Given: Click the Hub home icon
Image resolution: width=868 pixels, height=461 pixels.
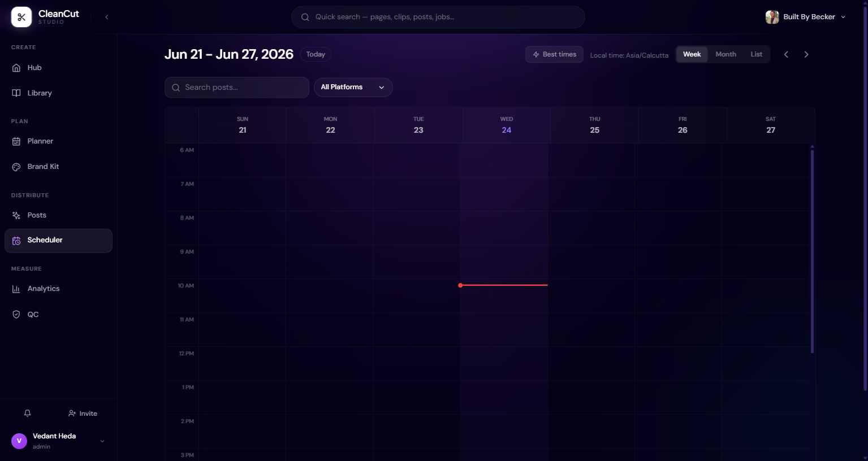Looking at the screenshot, I should coord(16,68).
